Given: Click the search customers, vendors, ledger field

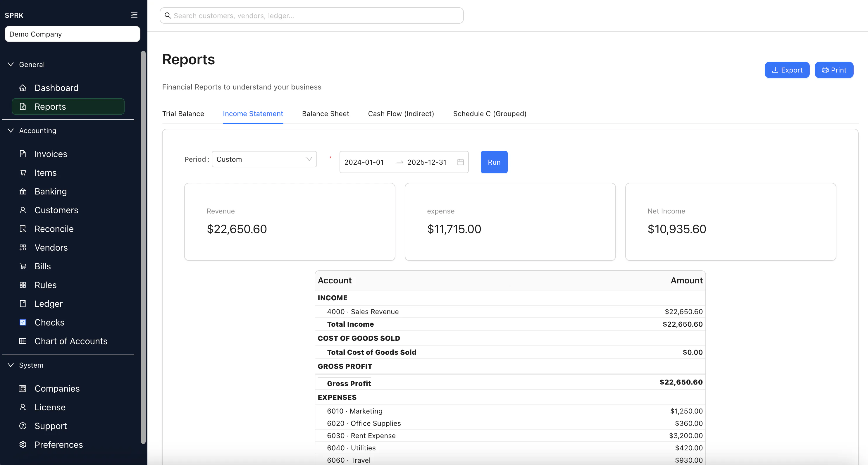Looking at the screenshot, I should click(311, 15).
